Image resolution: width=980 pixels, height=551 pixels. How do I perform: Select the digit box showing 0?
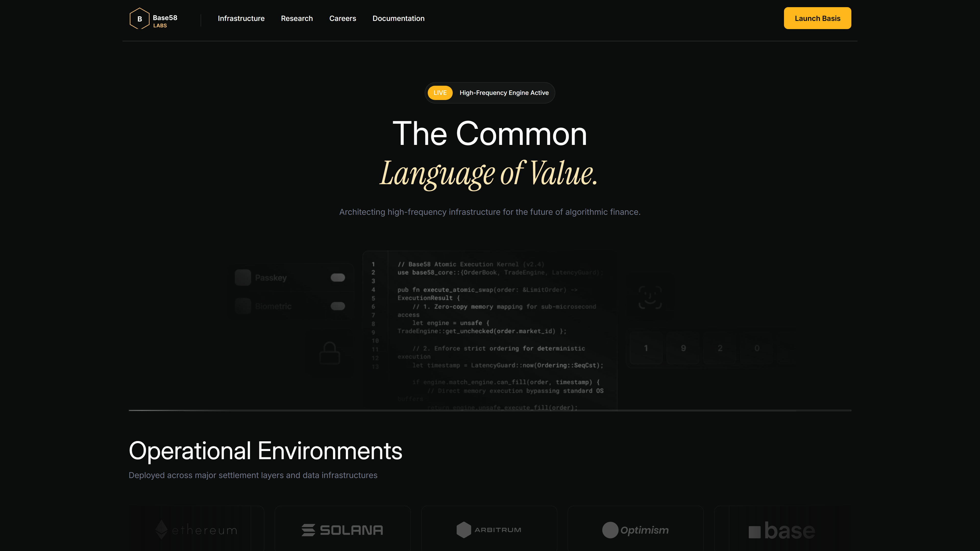tap(757, 348)
